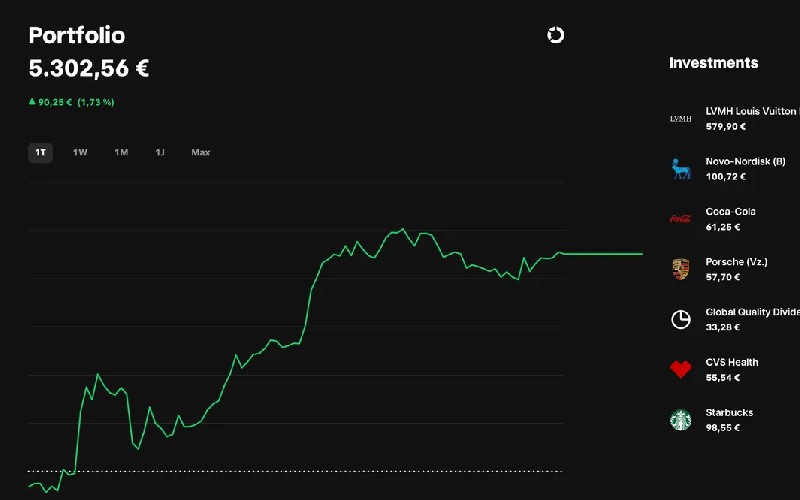The image size is (800, 500).
Task: Switch chart to 1W range
Action: coord(80,152)
